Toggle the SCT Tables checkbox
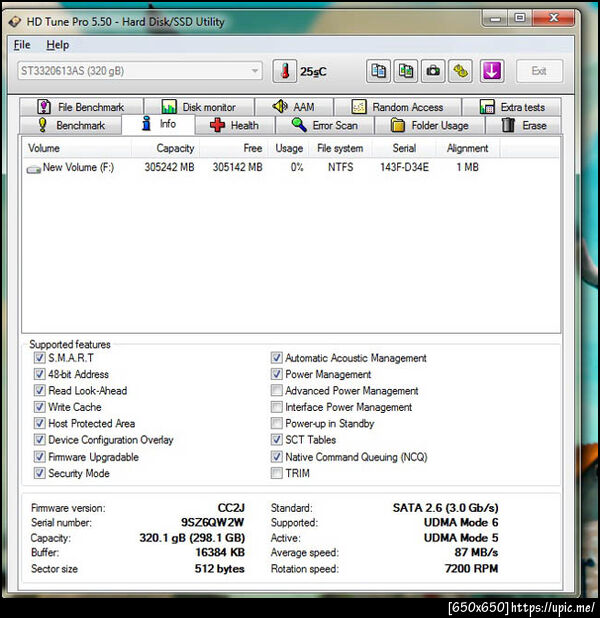Image resolution: width=600 pixels, height=618 pixels. (x=277, y=440)
